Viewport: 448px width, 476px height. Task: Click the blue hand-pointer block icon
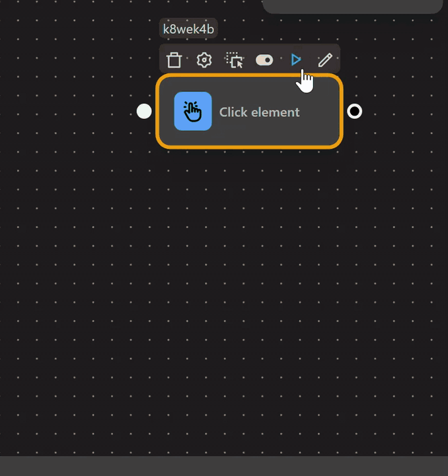(x=193, y=111)
